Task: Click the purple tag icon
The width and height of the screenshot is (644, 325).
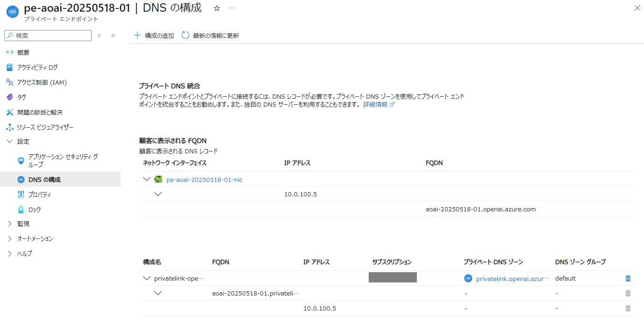Action: 10,97
